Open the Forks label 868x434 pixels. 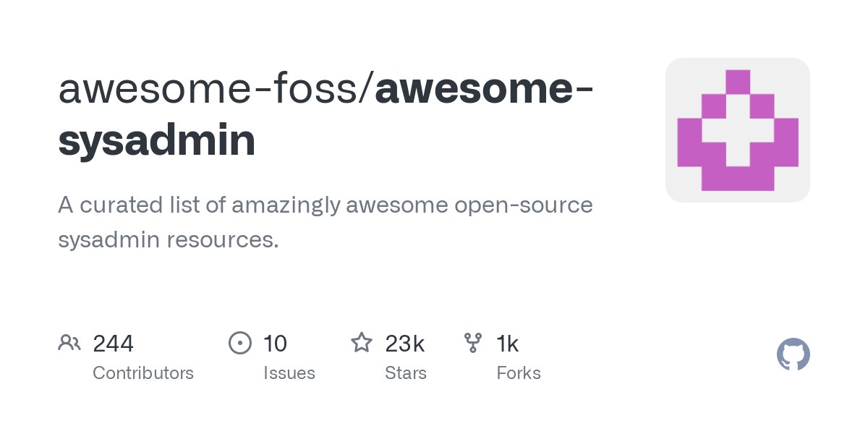click(519, 373)
